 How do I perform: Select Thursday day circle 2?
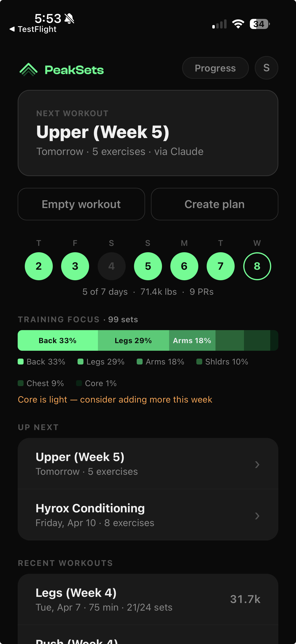[39, 266]
